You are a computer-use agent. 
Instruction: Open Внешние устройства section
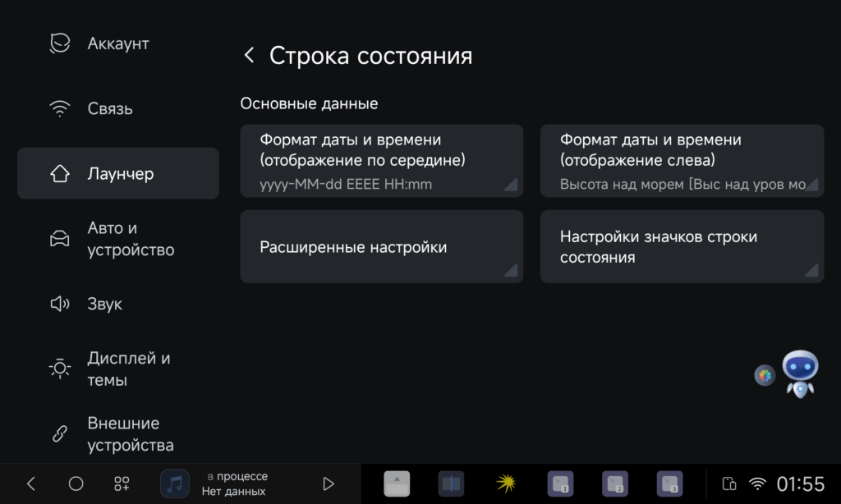[x=118, y=433]
